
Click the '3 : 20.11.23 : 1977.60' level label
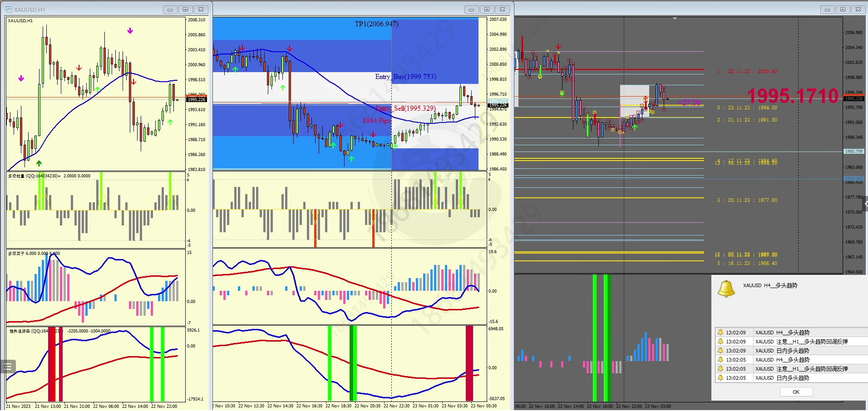[747, 200]
